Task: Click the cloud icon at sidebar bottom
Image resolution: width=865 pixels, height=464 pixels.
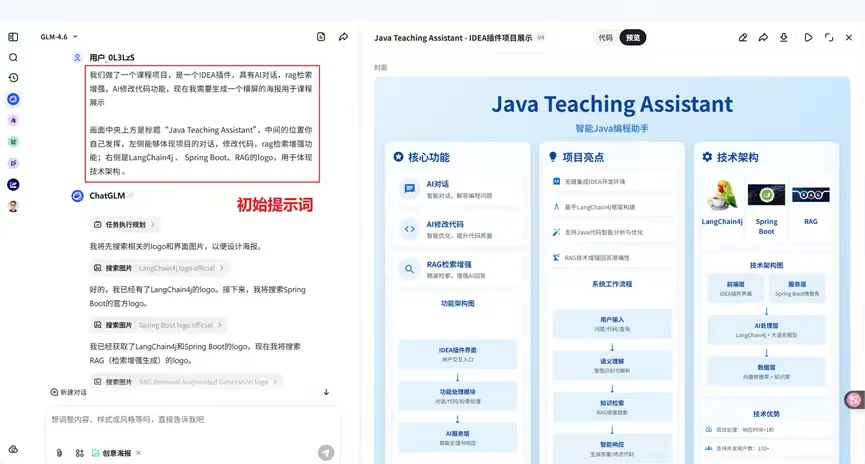Action: pos(13,449)
